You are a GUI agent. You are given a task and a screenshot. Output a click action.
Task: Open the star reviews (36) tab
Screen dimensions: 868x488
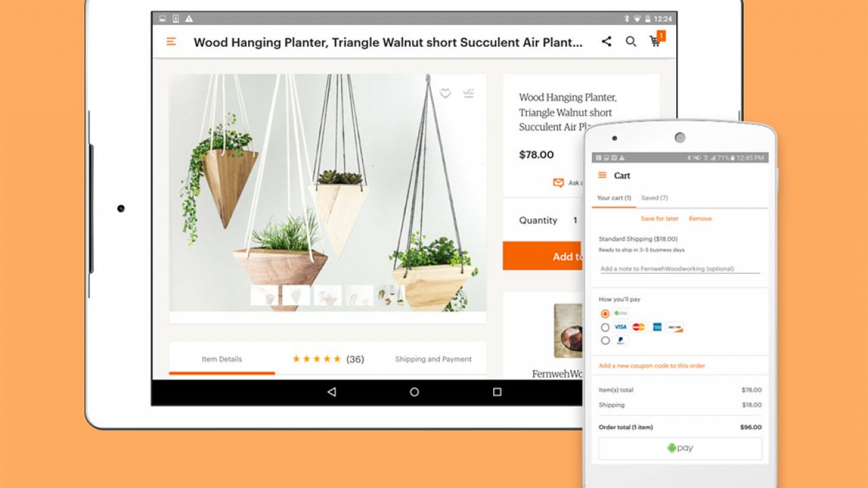click(x=328, y=359)
